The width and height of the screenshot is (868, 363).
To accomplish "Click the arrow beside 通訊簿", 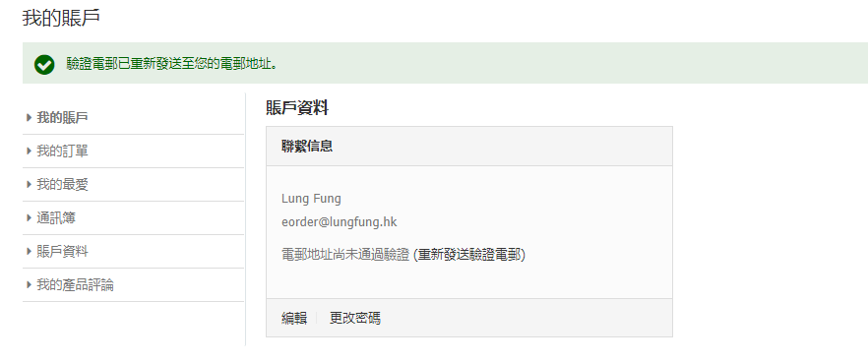I will pos(29,218).
